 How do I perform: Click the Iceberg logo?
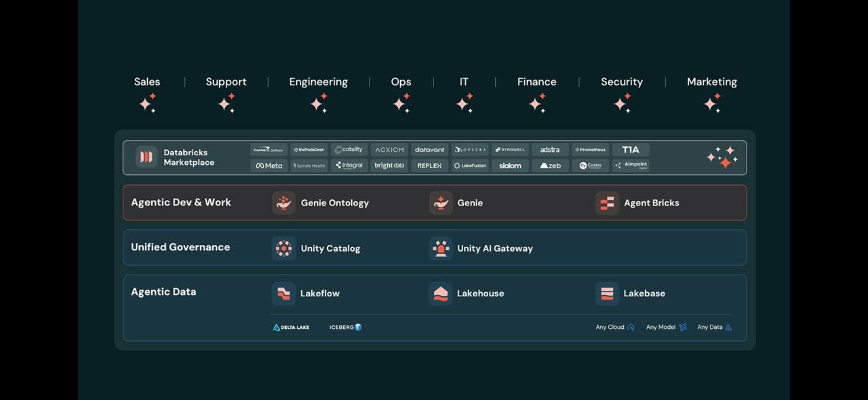click(346, 327)
